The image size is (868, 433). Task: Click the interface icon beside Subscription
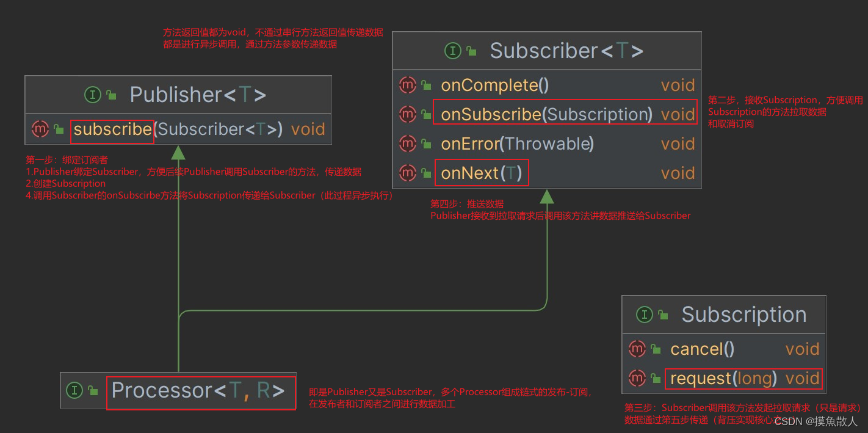(644, 315)
